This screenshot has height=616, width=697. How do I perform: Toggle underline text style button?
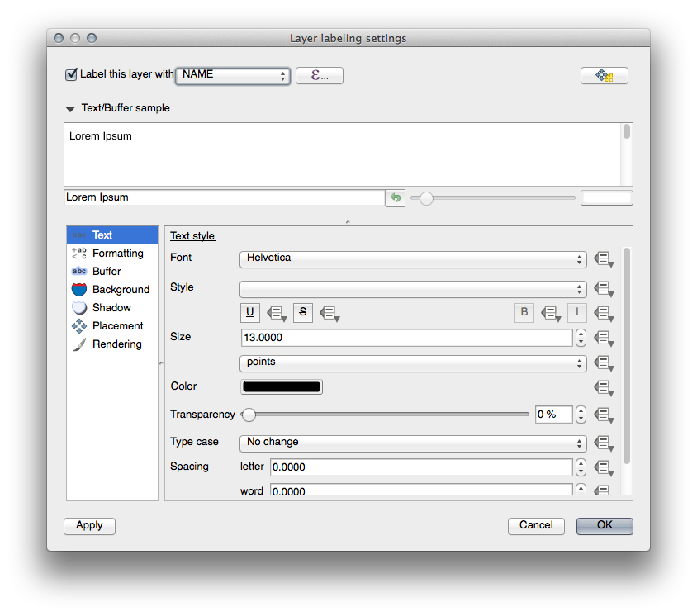(250, 312)
